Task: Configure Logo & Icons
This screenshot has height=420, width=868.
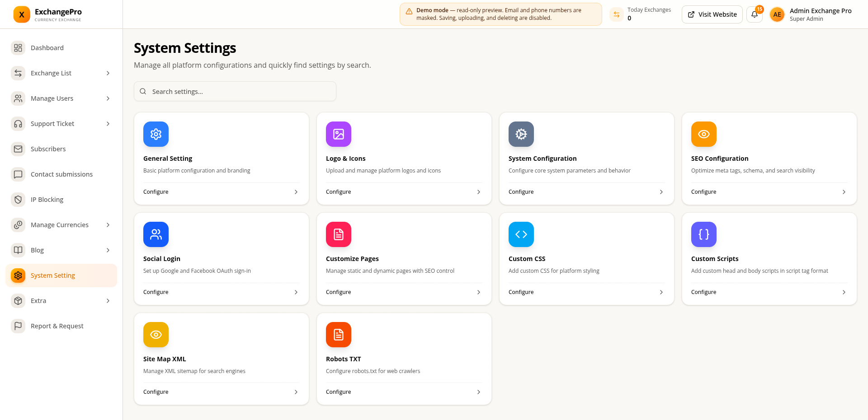Action: click(x=404, y=192)
